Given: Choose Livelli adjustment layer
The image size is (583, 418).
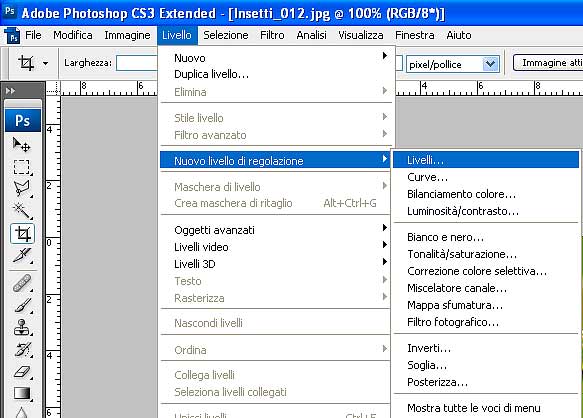Looking at the screenshot, I should (x=486, y=160).
